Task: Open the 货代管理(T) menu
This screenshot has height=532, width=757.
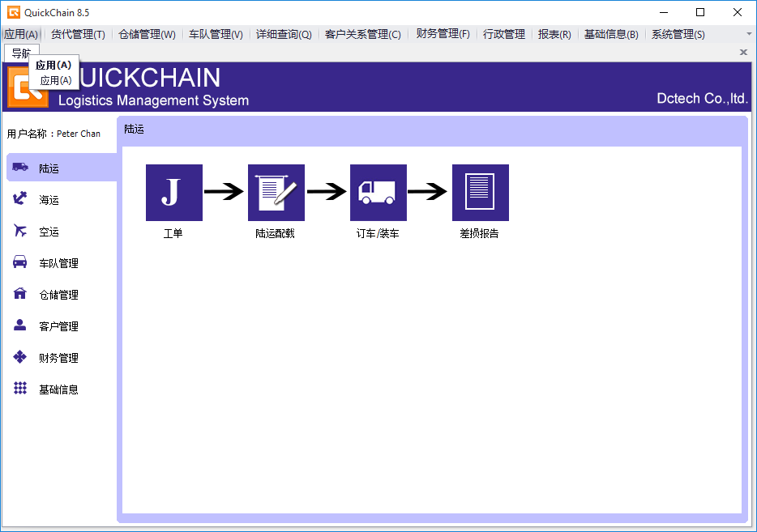Action: (78, 34)
